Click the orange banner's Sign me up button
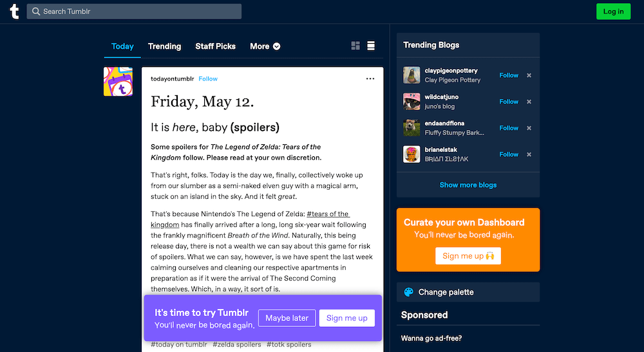The width and height of the screenshot is (644, 352). 468,256
